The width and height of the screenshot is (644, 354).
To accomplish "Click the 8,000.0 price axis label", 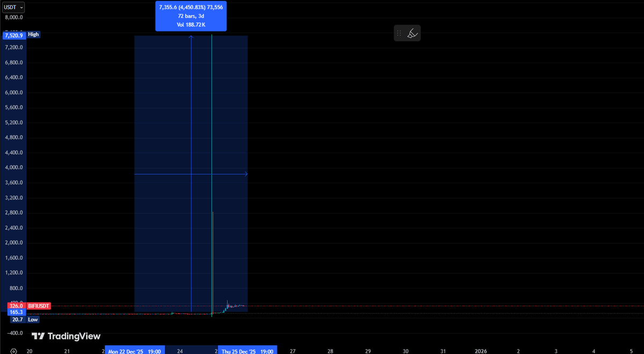I will tap(14, 17).
